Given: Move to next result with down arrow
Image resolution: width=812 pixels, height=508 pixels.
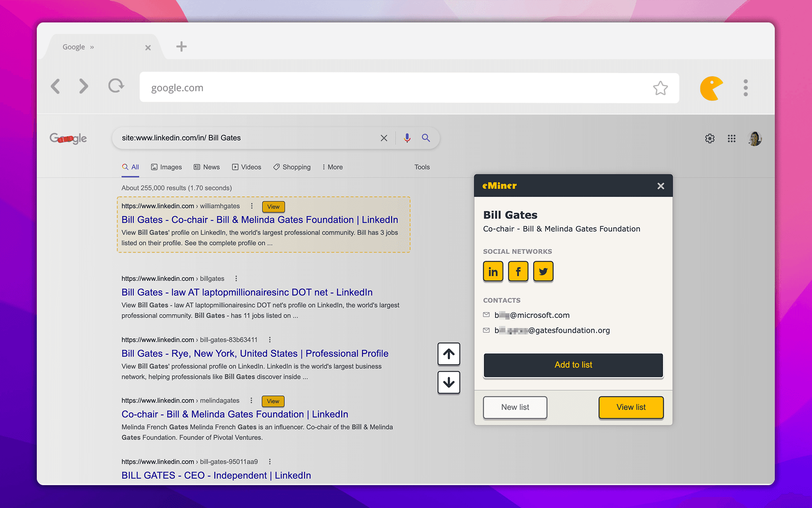Looking at the screenshot, I should 449,383.
